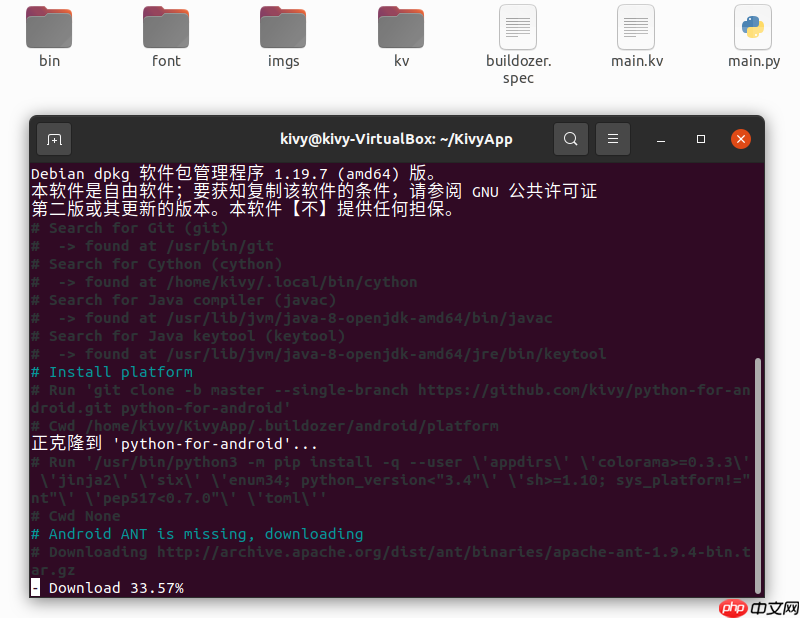Open the terminal search tool
The height and width of the screenshot is (618, 800).
pyautogui.click(x=571, y=139)
